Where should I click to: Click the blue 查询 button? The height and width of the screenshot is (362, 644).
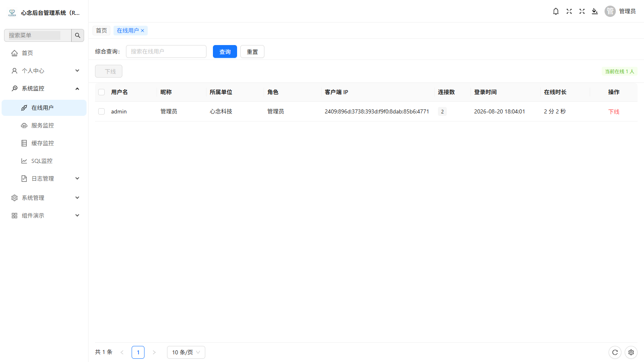click(225, 51)
